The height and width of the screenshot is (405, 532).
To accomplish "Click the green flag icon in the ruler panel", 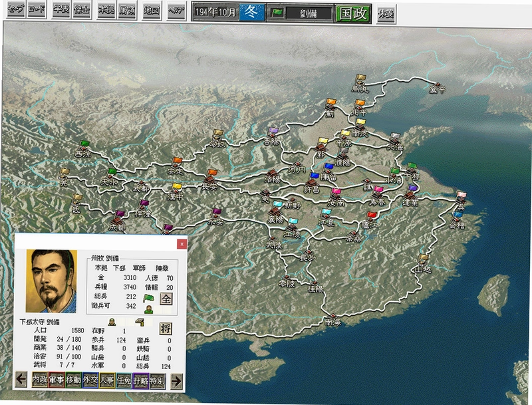I will click(x=148, y=298).
